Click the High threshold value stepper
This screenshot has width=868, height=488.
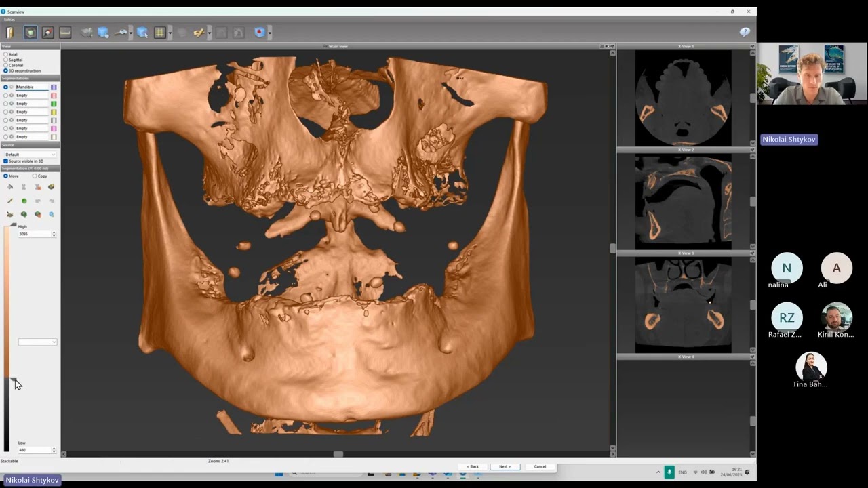point(54,234)
